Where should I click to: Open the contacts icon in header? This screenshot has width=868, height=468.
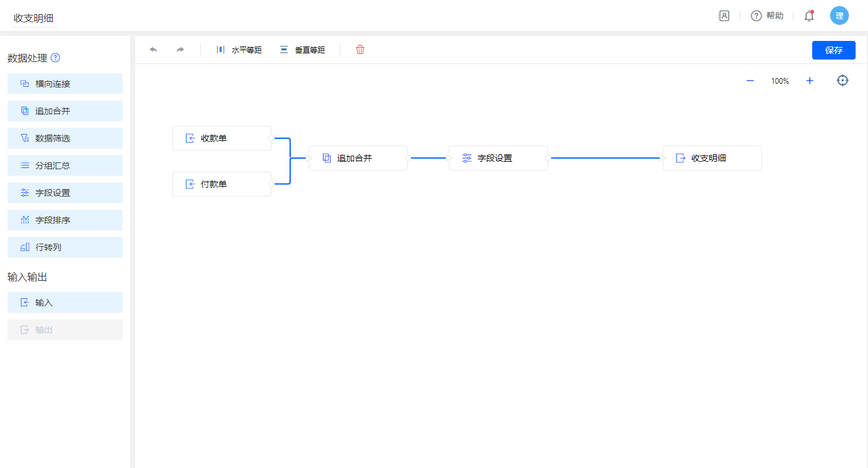click(x=724, y=16)
